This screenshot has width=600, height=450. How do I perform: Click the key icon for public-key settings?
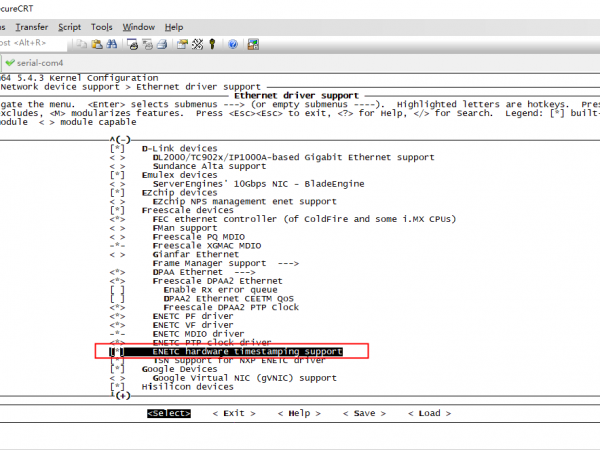coord(212,44)
